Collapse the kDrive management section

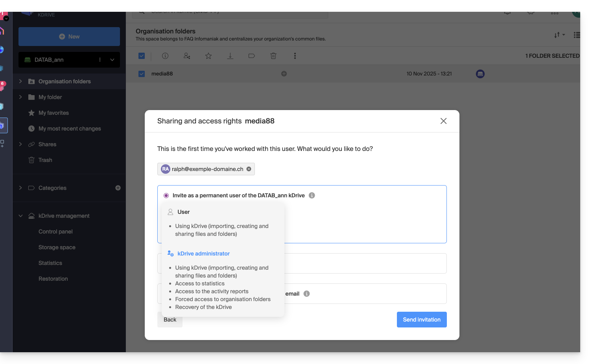[20, 216]
